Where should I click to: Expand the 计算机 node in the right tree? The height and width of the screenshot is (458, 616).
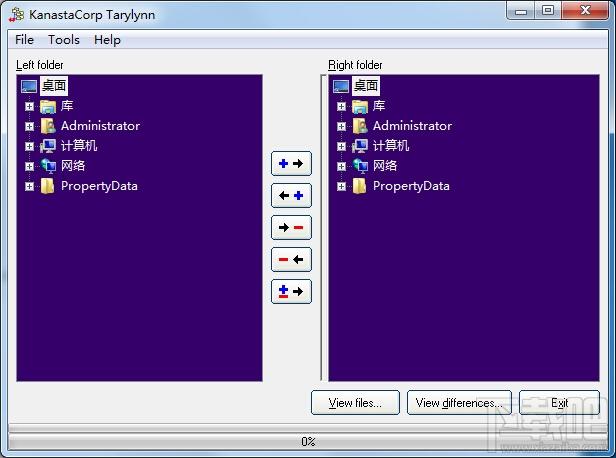(341, 146)
